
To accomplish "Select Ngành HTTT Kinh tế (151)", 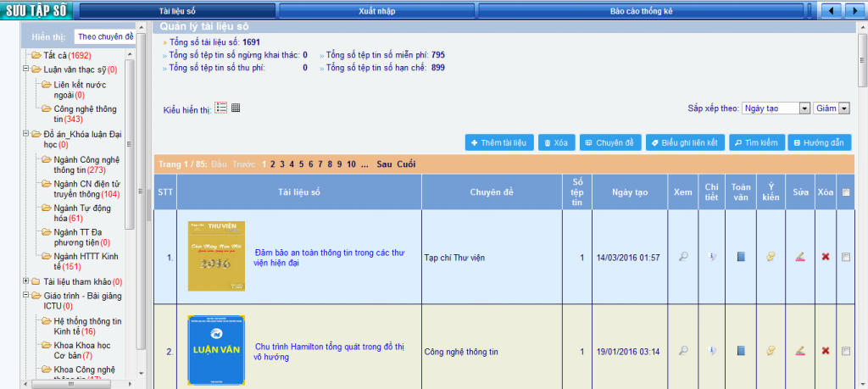I will (86, 261).
